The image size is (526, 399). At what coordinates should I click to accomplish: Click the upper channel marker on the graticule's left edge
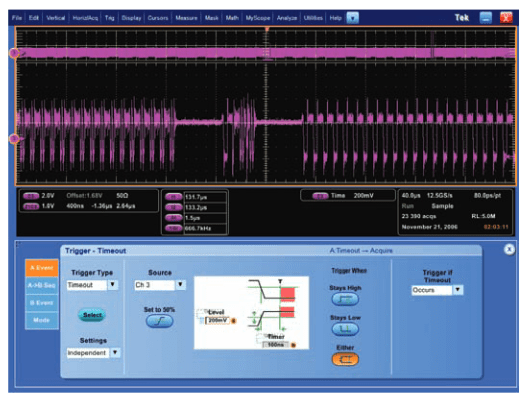pos(14,53)
